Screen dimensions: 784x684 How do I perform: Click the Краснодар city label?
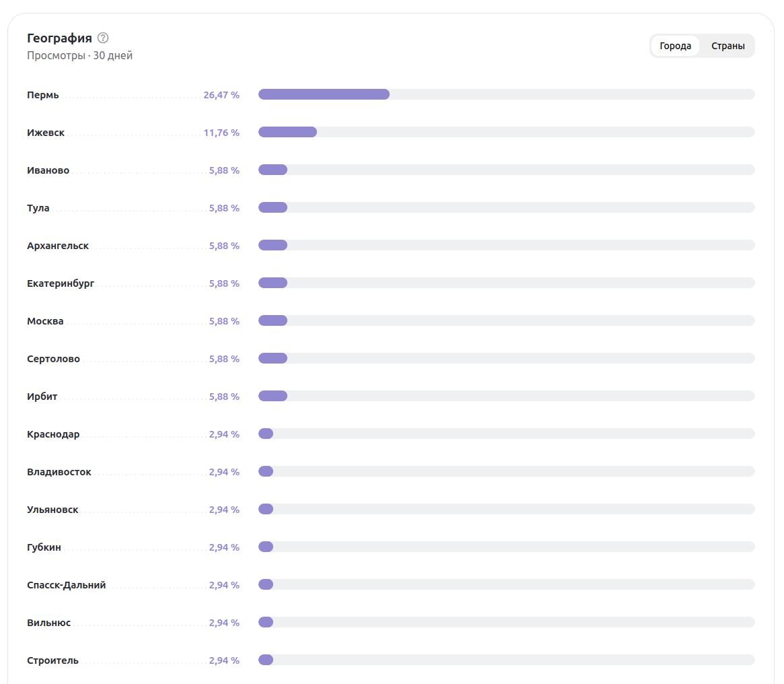click(53, 434)
